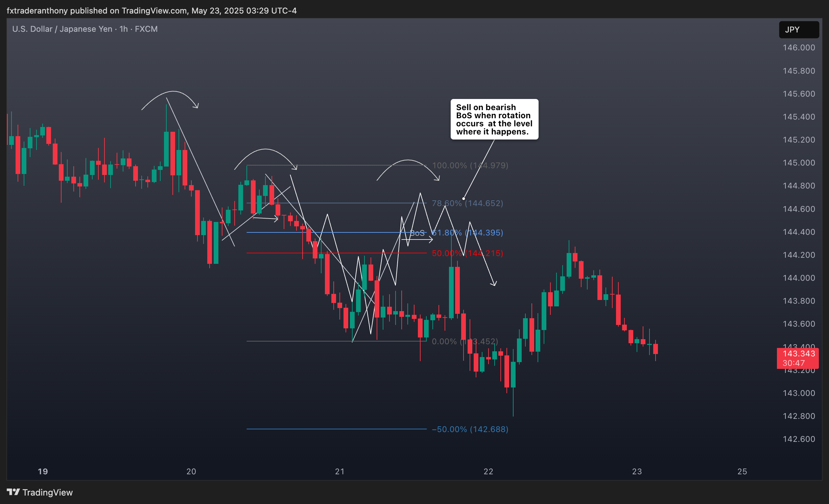
Task: Click the 50.00% (144.215) Fibonacci label
Action: 468,253
